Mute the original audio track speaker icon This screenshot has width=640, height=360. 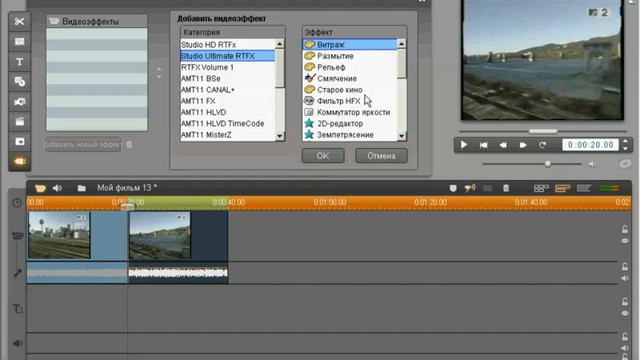tap(625, 278)
